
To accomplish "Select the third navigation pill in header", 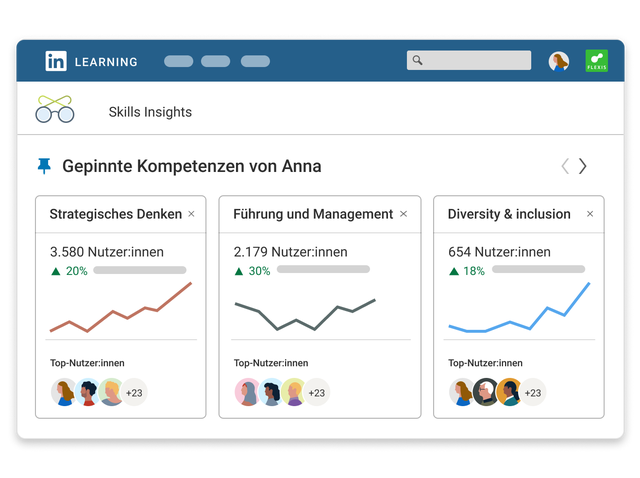I will (255, 61).
